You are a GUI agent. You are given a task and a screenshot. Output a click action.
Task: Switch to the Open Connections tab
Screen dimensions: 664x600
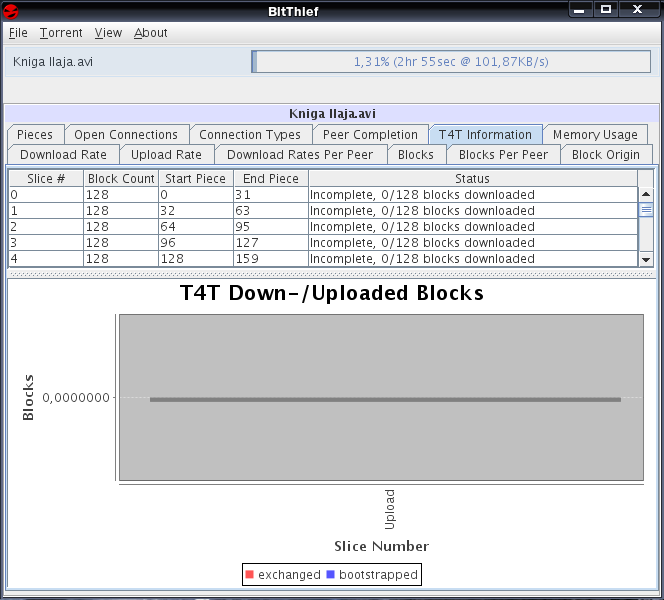tap(126, 135)
